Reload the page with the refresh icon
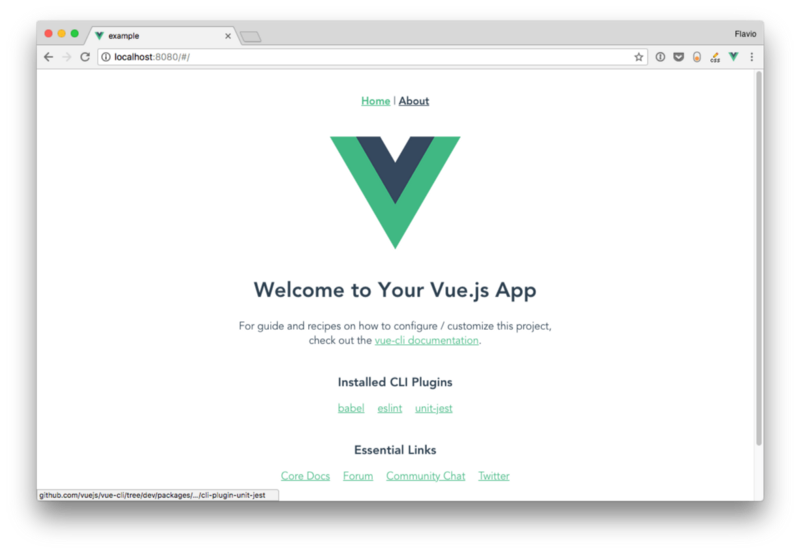The image size is (800, 553). pos(85,57)
